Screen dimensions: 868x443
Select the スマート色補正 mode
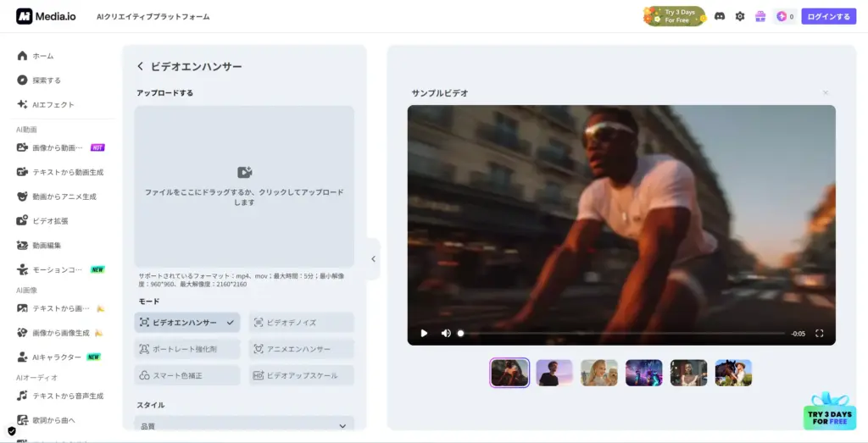tap(187, 375)
